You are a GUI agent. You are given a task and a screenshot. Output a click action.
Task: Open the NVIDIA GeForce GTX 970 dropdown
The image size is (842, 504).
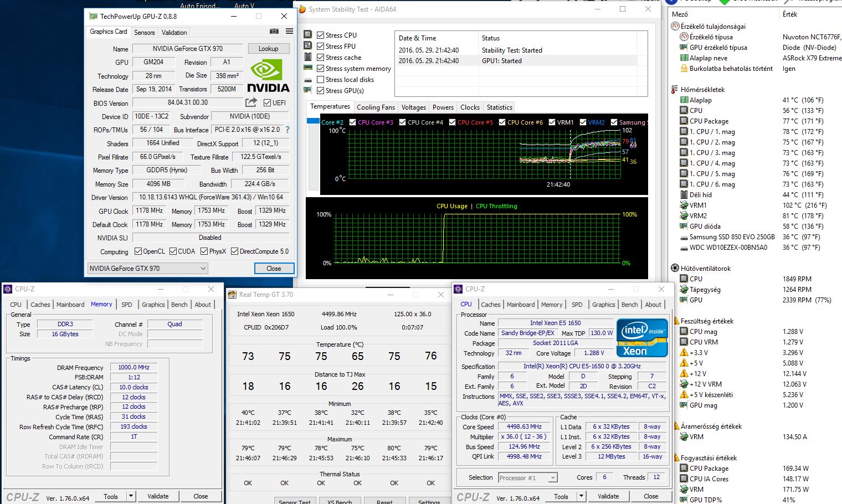click(x=147, y=269)
